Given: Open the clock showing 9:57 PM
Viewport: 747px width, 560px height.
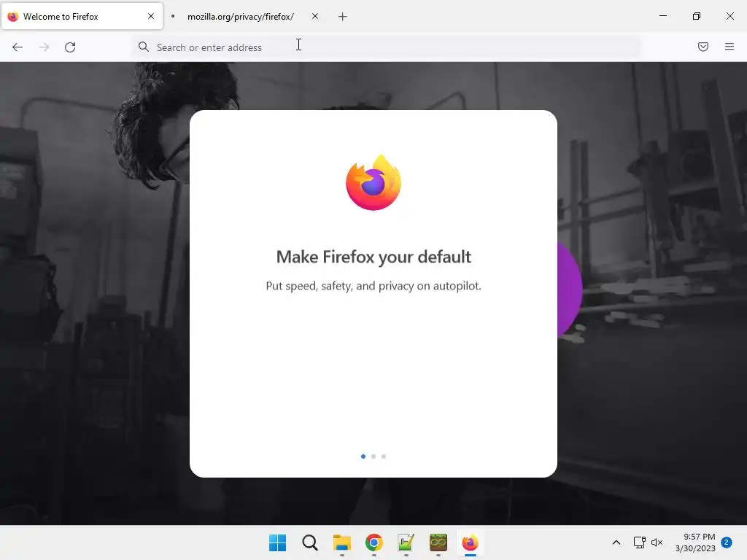Looking at the screenshot, I should tap(695, 542).
